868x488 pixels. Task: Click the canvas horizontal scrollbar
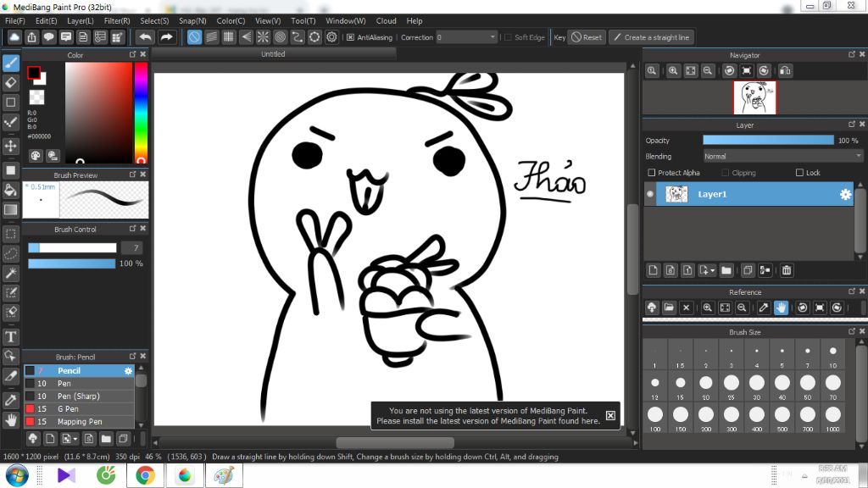(395, 442)
